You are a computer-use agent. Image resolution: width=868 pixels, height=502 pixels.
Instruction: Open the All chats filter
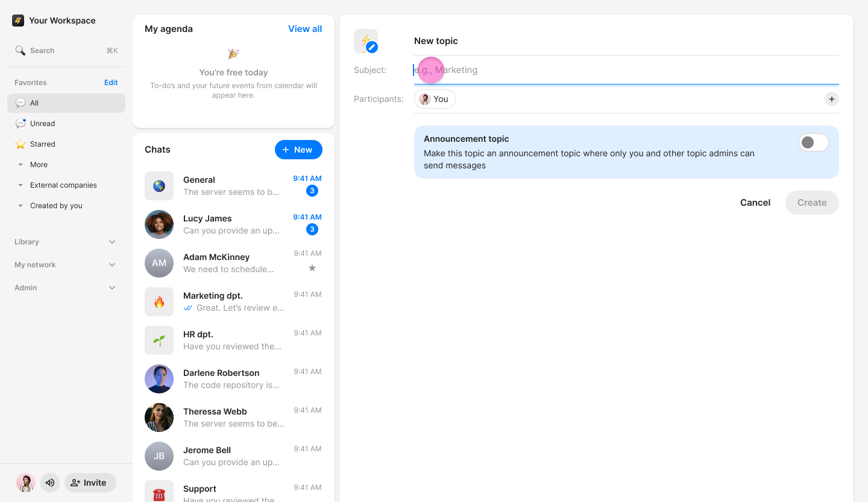[x=66, y=103]
